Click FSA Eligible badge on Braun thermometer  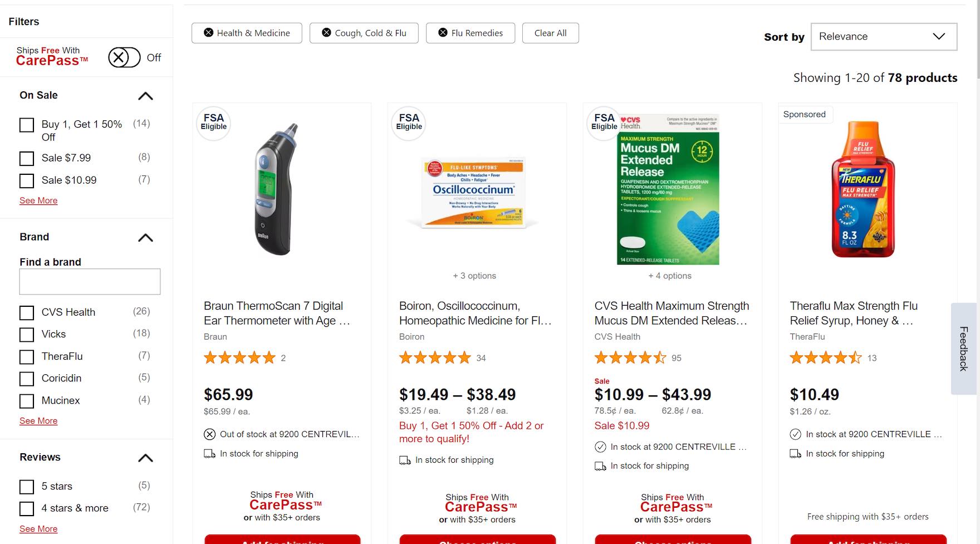(x=214, y=122)
